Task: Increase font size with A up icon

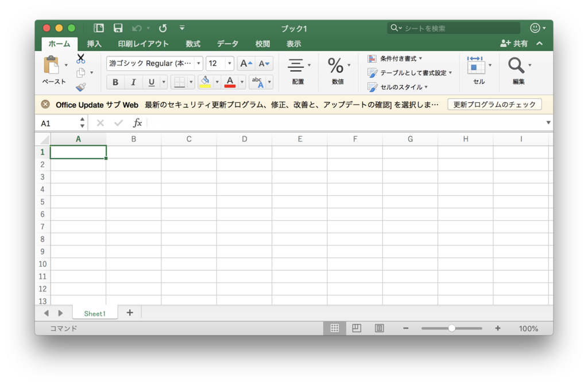Action: click(x=246, y=63)
